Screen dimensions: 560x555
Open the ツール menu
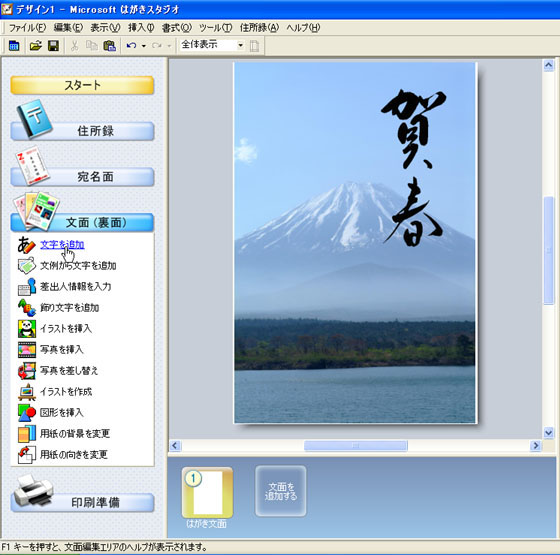click(215, 28)
